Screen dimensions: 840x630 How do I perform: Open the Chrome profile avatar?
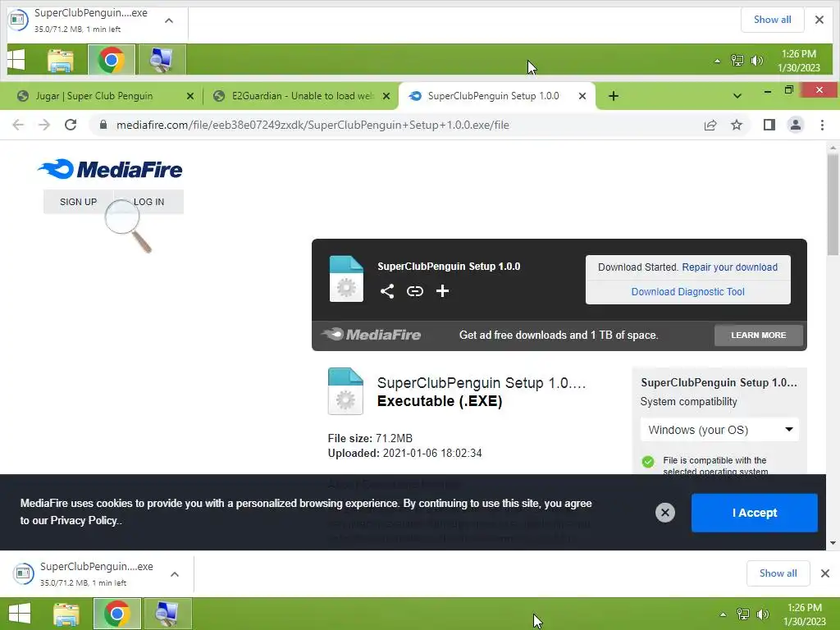click(796, 125)
